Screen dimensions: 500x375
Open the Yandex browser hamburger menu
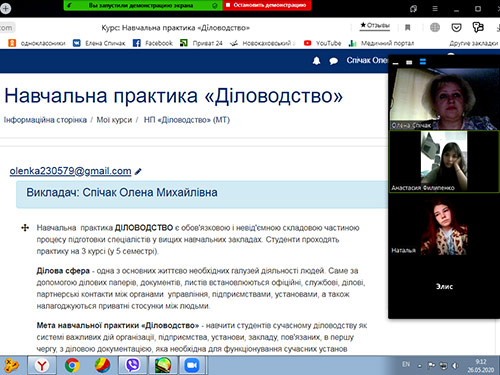(435, 9)
